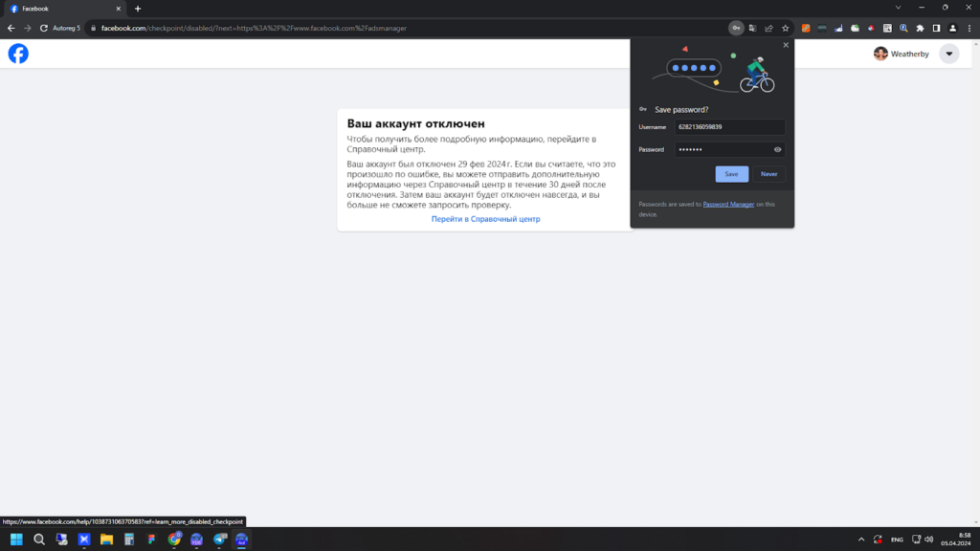Viewport: 980px width, 551px height.
Task: Click the QR code extension icon
Action: tap(887, 28)
